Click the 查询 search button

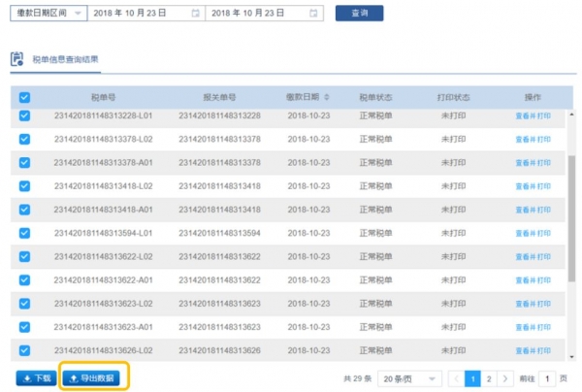(x=359, y=14)
